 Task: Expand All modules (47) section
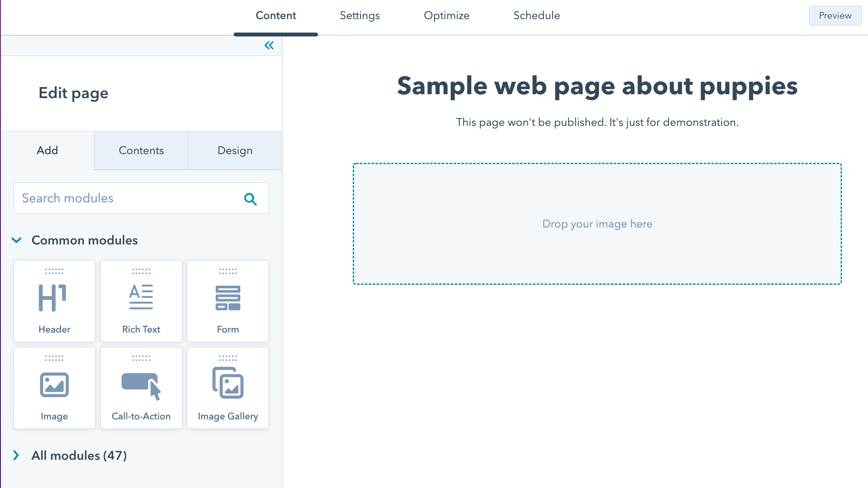click(x=17, y=455)
